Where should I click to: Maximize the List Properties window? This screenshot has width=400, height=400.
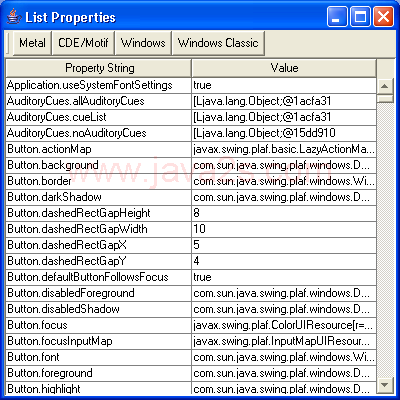[x=360, y=17]
